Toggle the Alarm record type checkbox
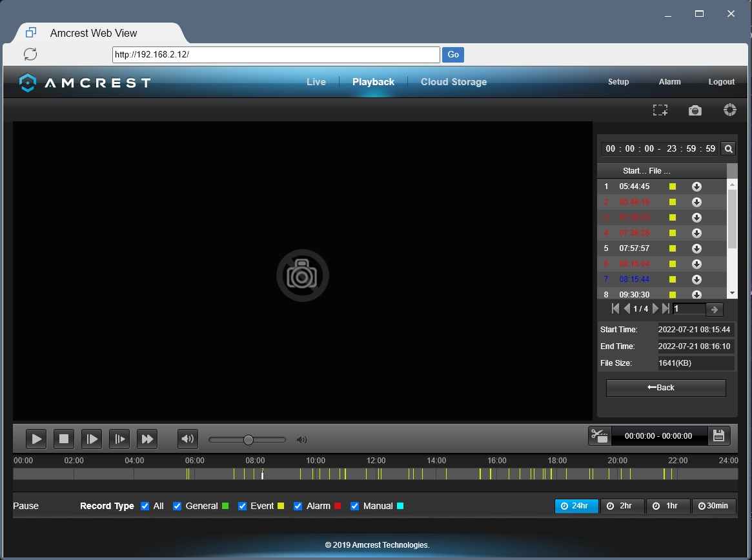The image size is (752, 560). coord(298,506)
